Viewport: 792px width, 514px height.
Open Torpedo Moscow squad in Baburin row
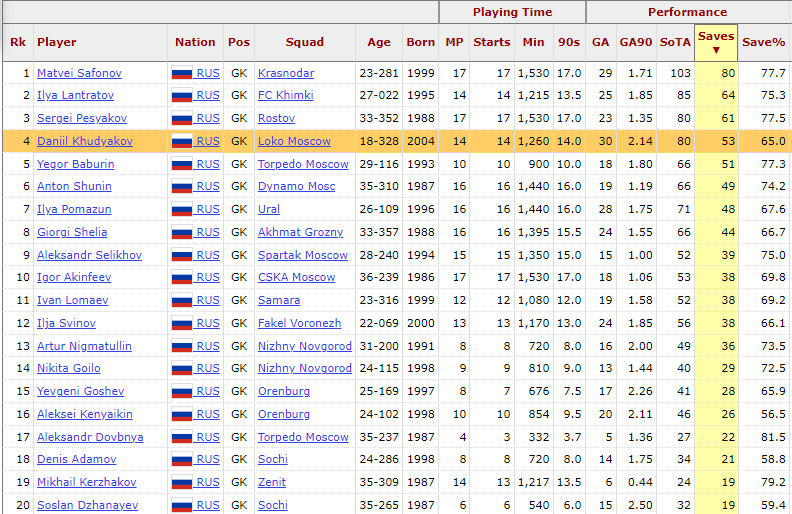(303, 164)
